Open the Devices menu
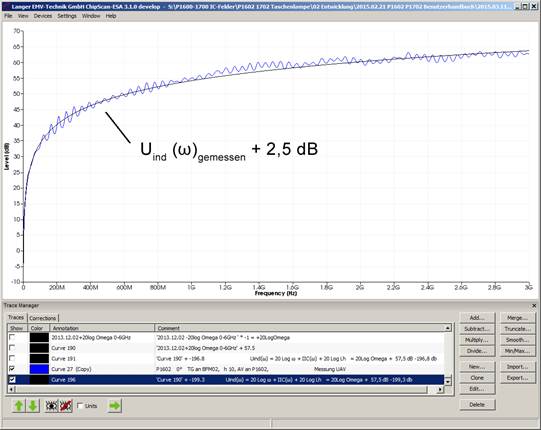541x430 pixels. pos(42,16)
